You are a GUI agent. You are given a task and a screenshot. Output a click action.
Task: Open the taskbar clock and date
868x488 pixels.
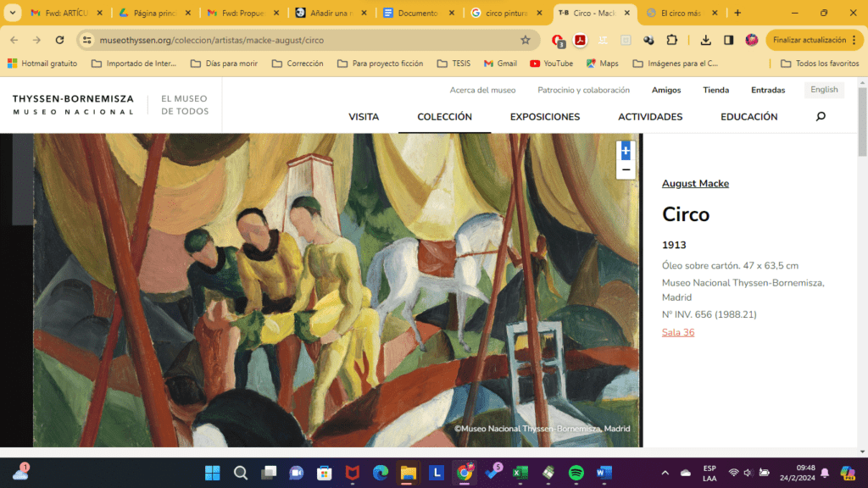(797, 473)
